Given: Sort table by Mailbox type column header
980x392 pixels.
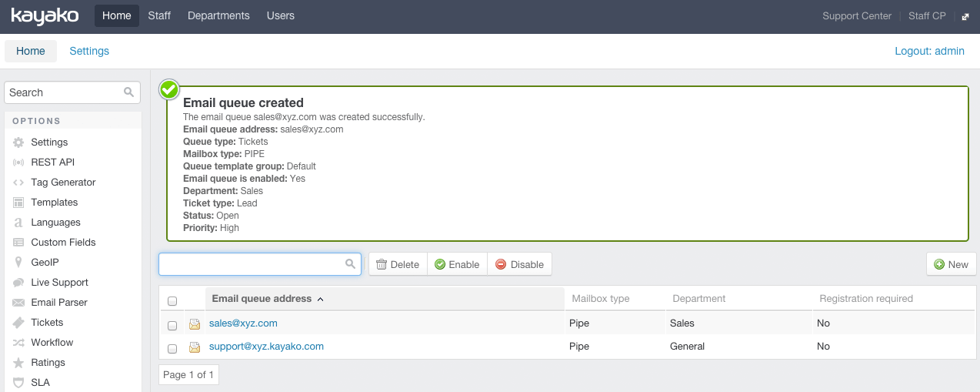Looking at the screenshot, I should [x=600, y=299].
